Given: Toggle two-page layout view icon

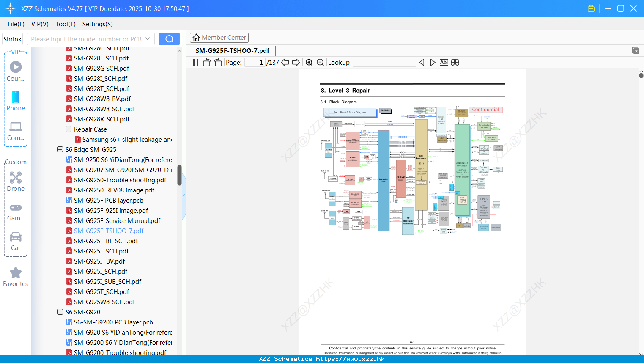Looking at the screenshot, I should [194, 63].
